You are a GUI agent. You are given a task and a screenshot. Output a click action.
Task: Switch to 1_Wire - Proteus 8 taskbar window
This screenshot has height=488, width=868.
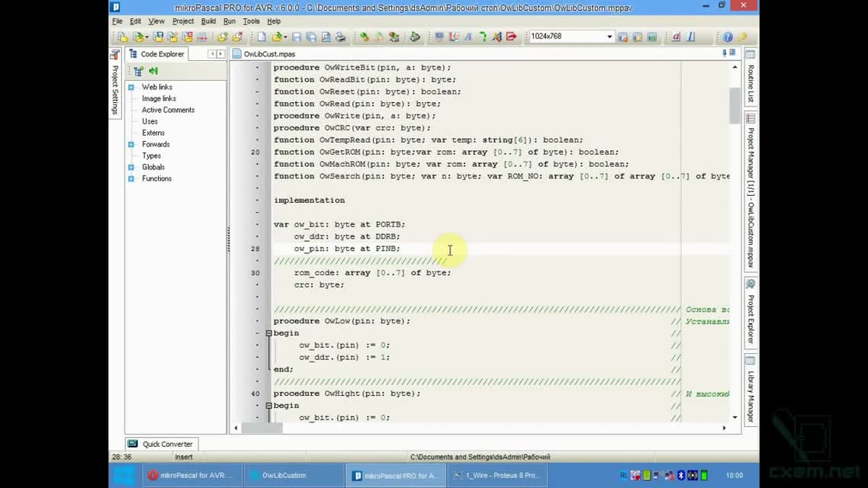[x=498, y=475]
